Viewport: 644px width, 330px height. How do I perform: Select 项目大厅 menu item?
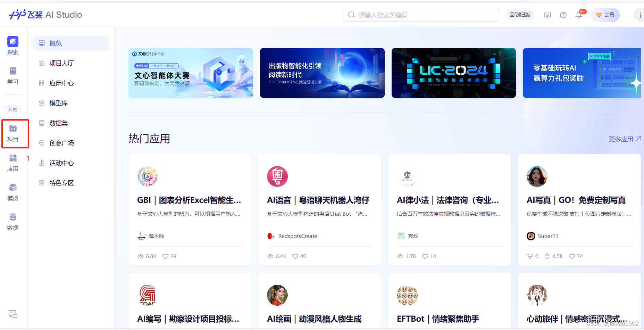coord(71,63)
